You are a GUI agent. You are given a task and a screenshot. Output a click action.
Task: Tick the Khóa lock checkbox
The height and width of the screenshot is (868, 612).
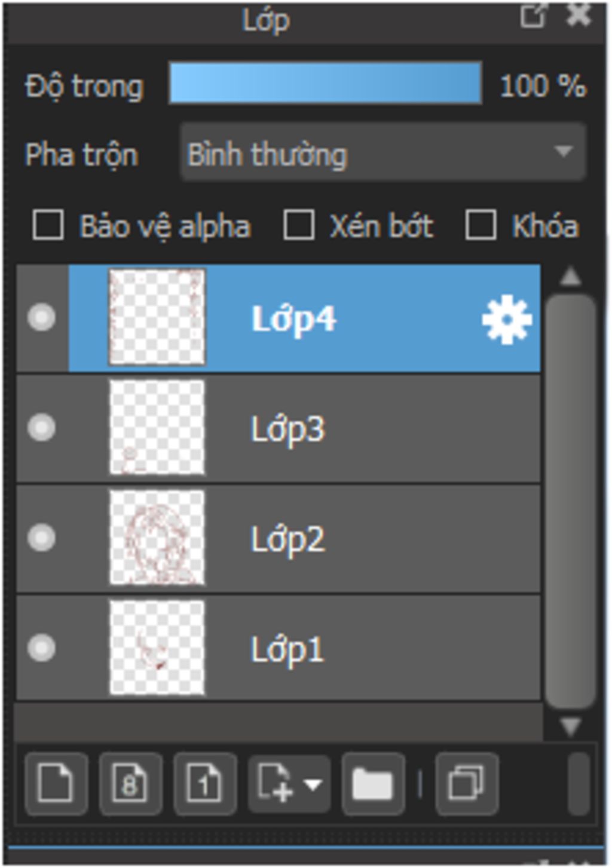click(x=481, y=225)
